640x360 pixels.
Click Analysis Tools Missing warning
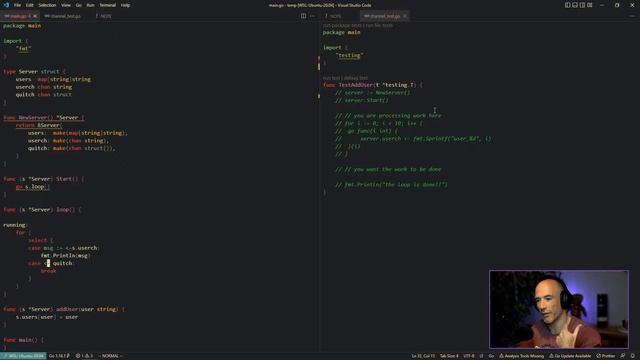pyautogui.click(x=521, y=356)
